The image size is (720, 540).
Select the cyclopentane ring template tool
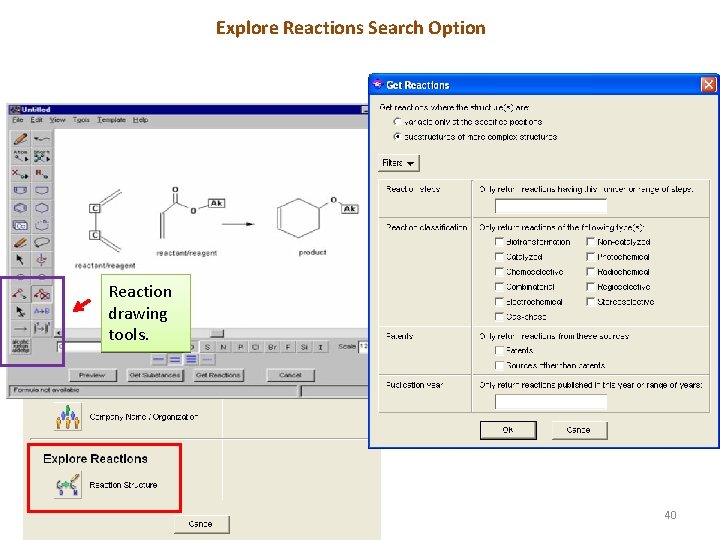pos(42,190)
